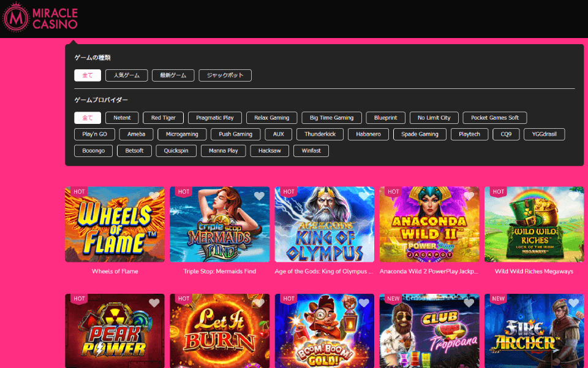Open Wild Wild Riches game thumbnail
588x368 pixels.
(x=534, y=224)
